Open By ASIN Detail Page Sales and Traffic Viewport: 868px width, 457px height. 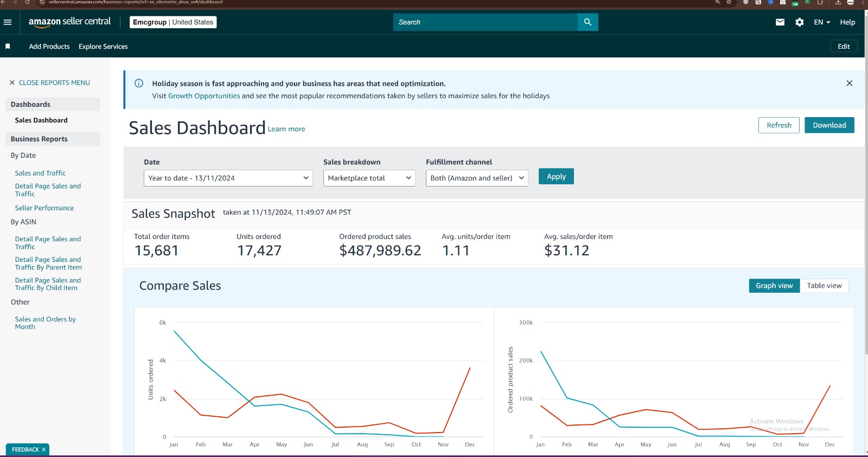point(48,243)
